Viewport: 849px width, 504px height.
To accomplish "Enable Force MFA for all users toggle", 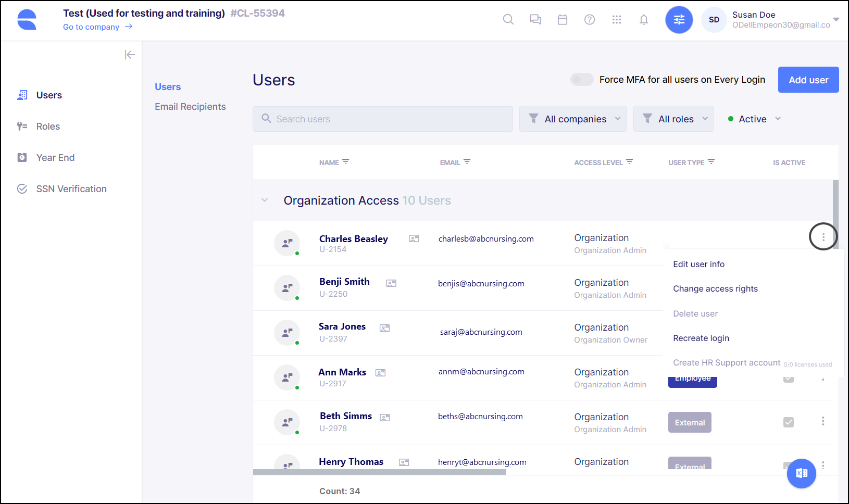I will tap(582, 80).
